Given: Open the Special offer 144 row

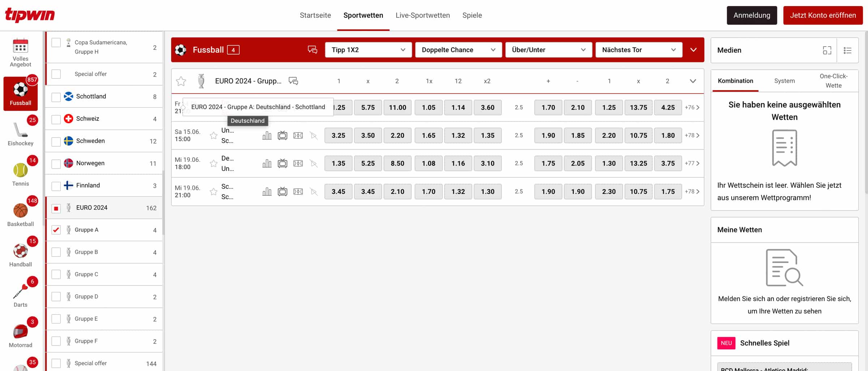Looking at the screenshot, I should pyautogui.click(x=104, y=363).
